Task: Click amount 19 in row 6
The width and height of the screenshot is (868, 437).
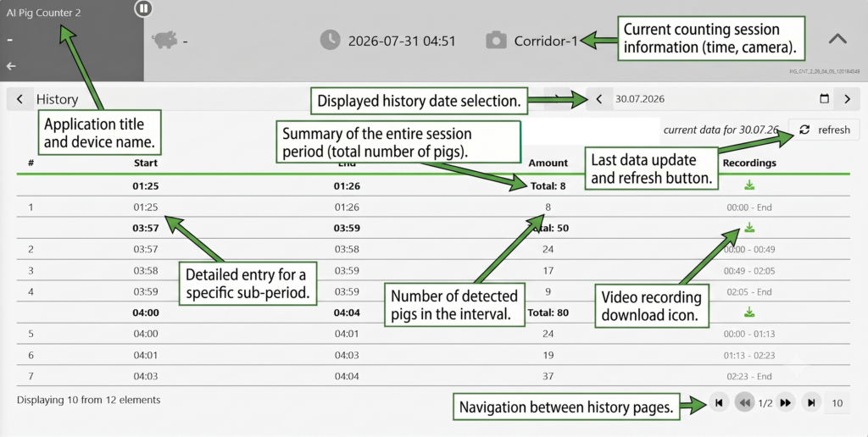Action: point(548,355)
